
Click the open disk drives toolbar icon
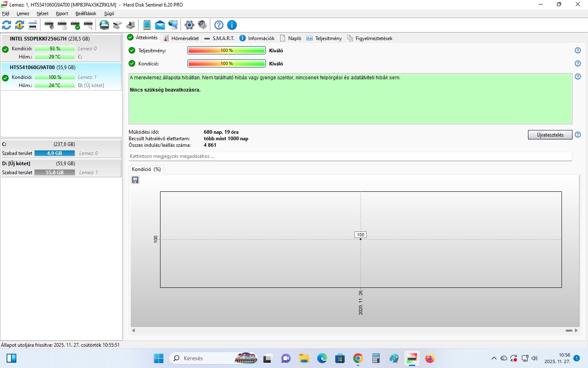click(x=118, y=25)
